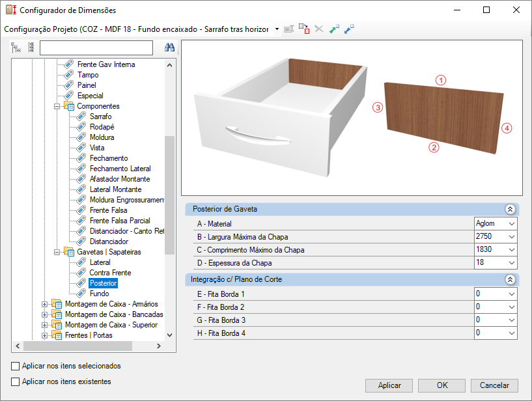532x401 pixels.
Task: Tick the Aplicar nos itens existentes checkbox
Action: (15, 381)
